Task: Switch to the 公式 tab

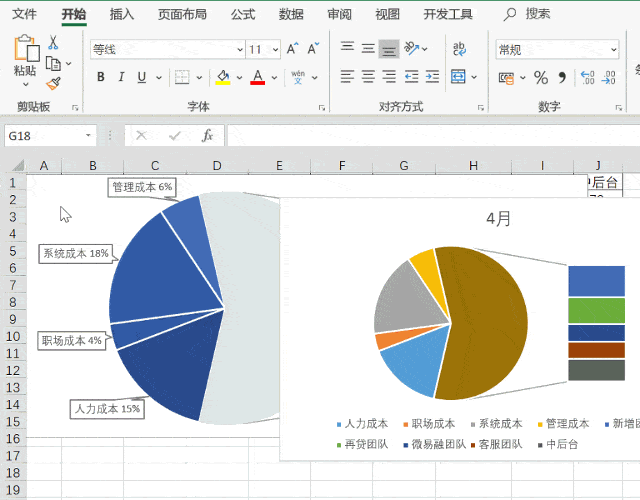Action: [243, 14]
